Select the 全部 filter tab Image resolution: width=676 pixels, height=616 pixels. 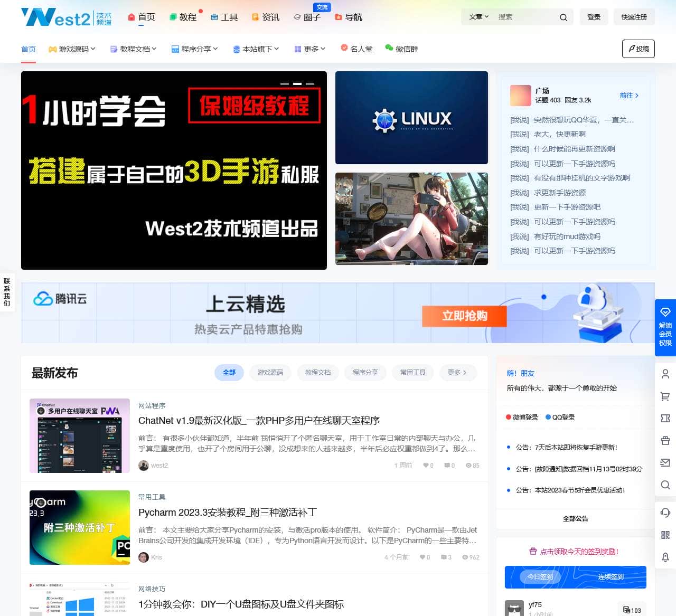click(x=229, y=373)
